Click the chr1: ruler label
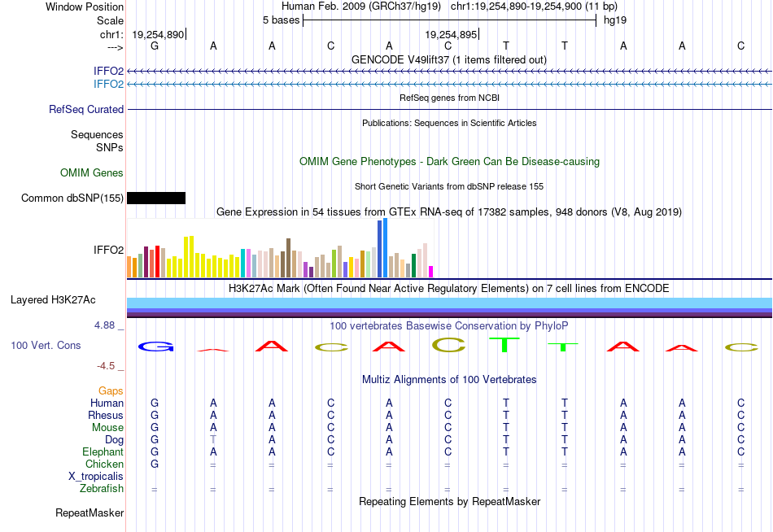Image resolution: width=773 pixels, height=532 pixels. (x=111, y=34)
